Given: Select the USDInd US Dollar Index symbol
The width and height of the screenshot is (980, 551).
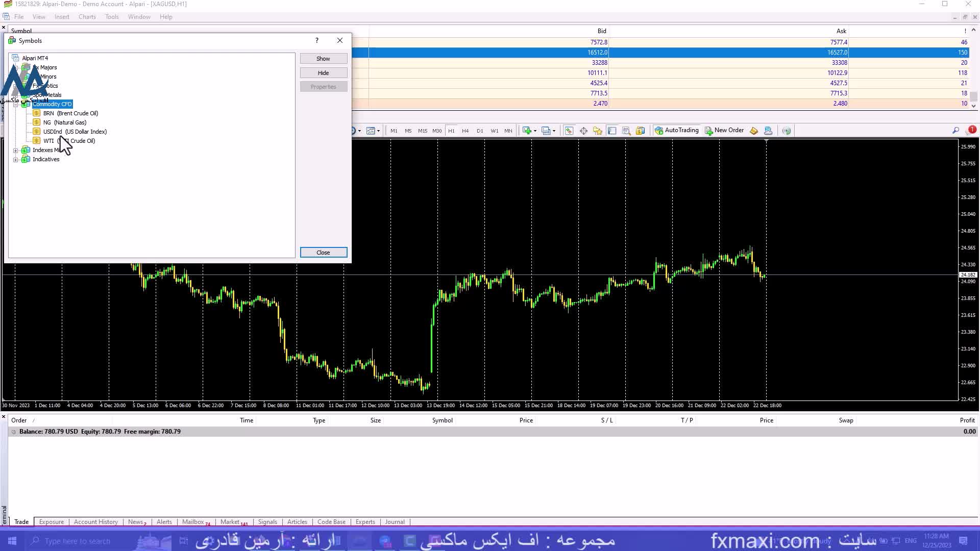Looking at the screenshot, I should (75, 132).
